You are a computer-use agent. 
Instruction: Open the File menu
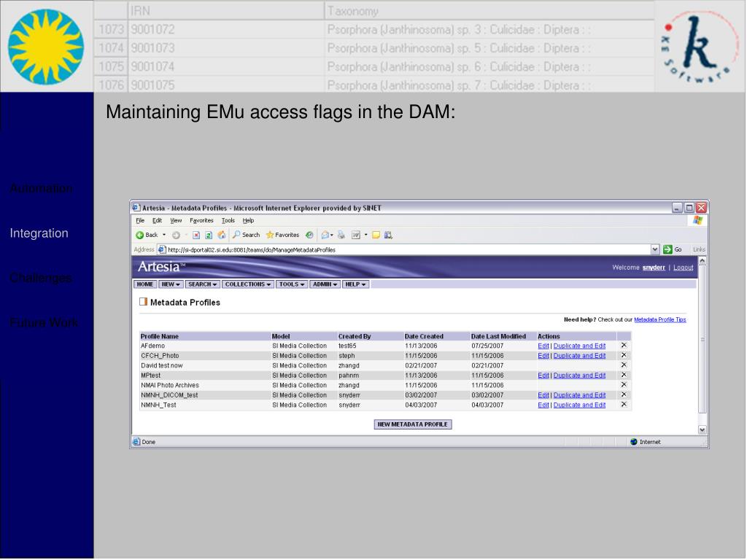140,221
